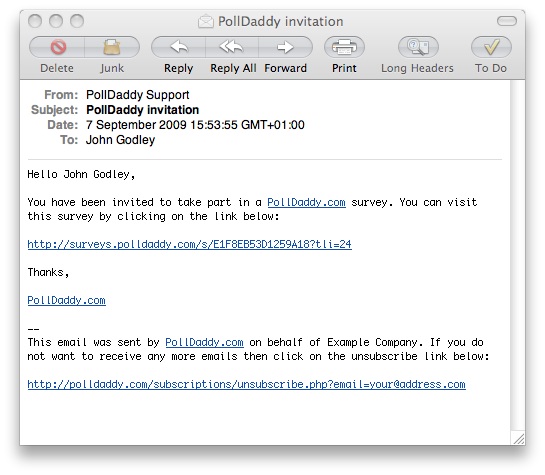
Task: Click the Reply All arrows icon
Action: click(232, 47)
